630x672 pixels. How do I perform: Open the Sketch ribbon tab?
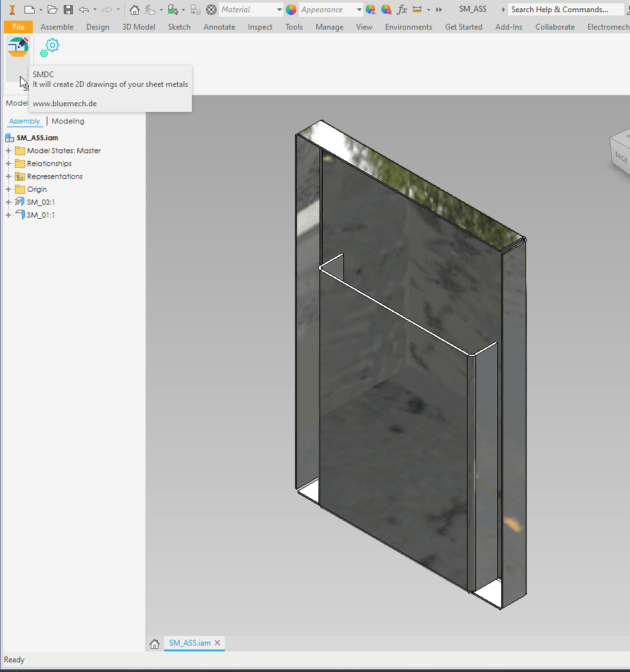coord(179,27)
